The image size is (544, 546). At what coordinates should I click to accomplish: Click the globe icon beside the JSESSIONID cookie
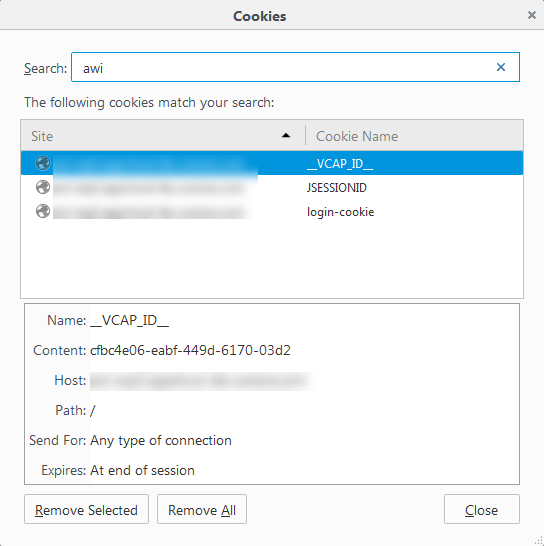click(x=43, y=187)
